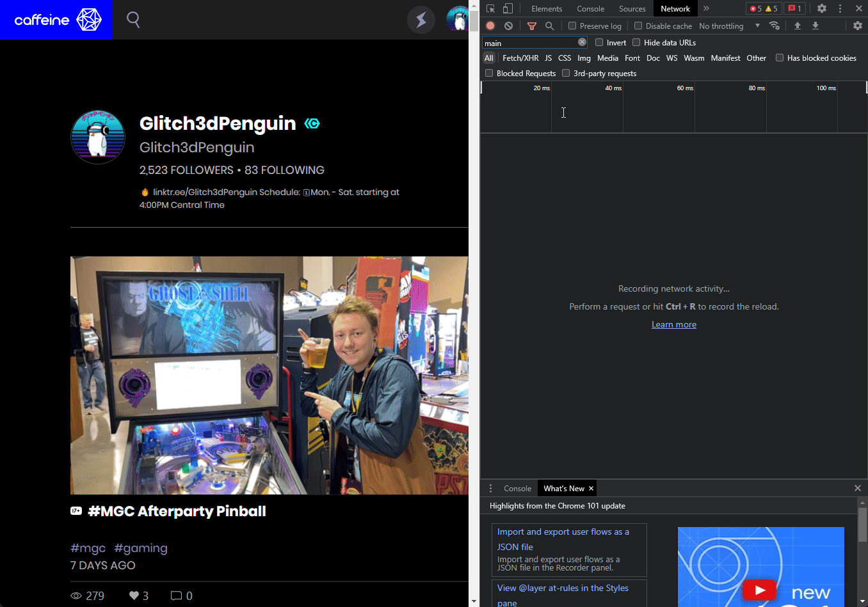Open network conditions wifi icon
The height and width of the screenshot is (607, 868).
point(775,26)
